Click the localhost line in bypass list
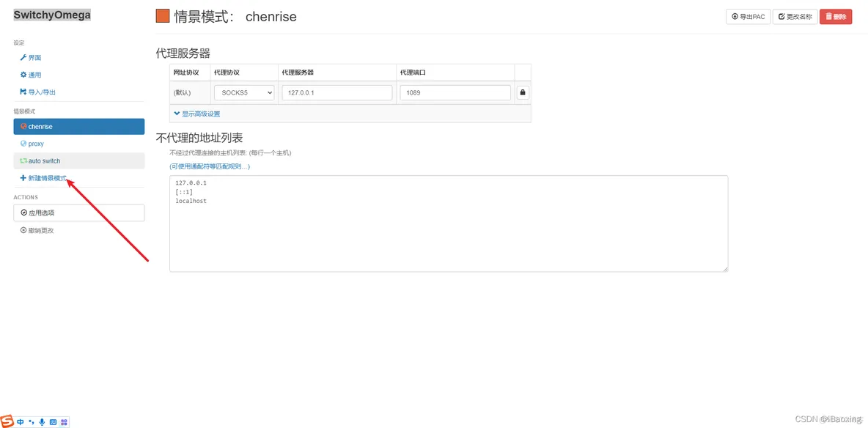 [191, 201]
